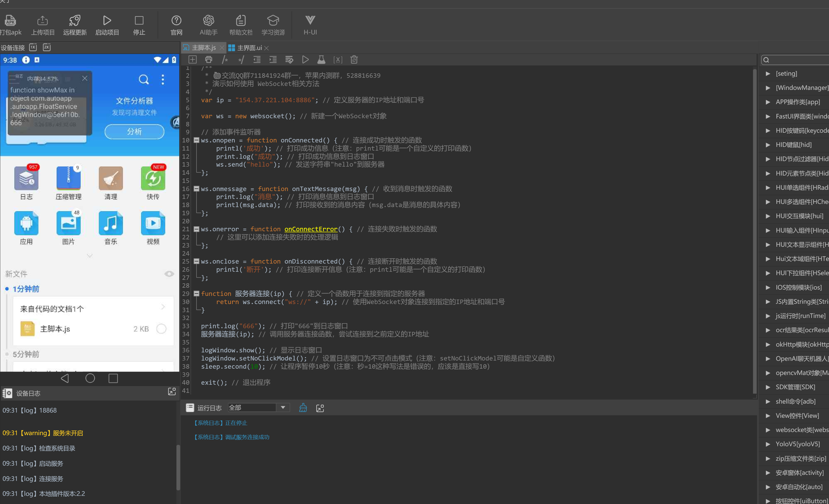This screenshot has height=504, width=829.
Task: Expand the websocket类 tree item
Action: (x=768, y=430)
